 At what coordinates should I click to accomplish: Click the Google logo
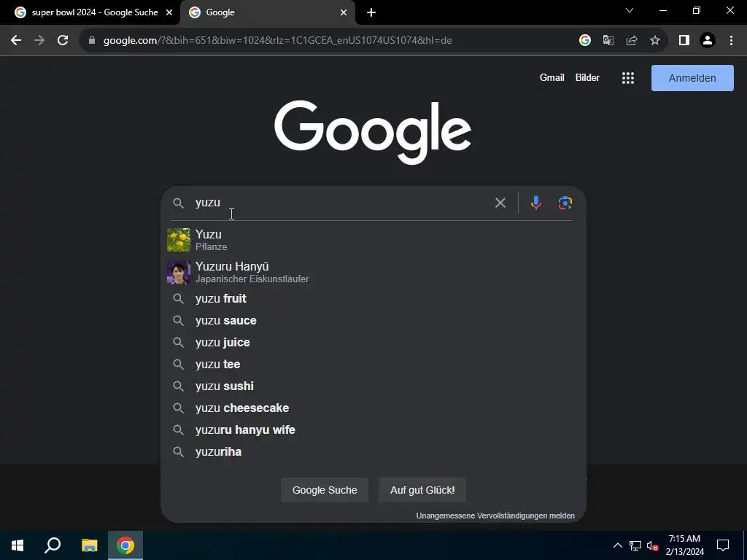(x=373, y=132)
